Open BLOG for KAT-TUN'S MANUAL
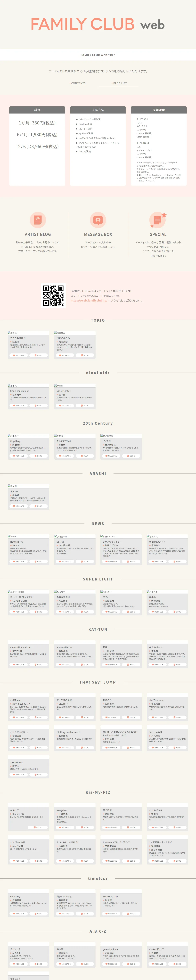 pos(38,665)
